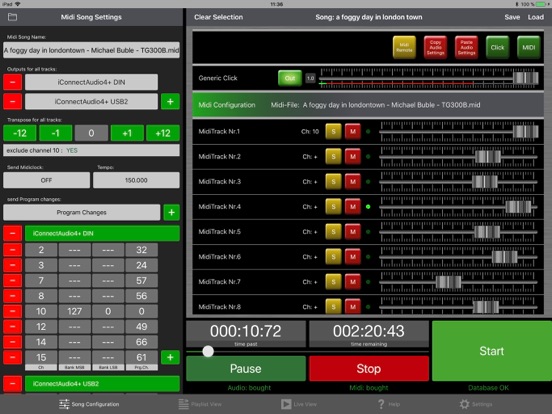Click Clear Selection at the top
The width and height of the screenshot is (552, 414).
coord(218,17)
